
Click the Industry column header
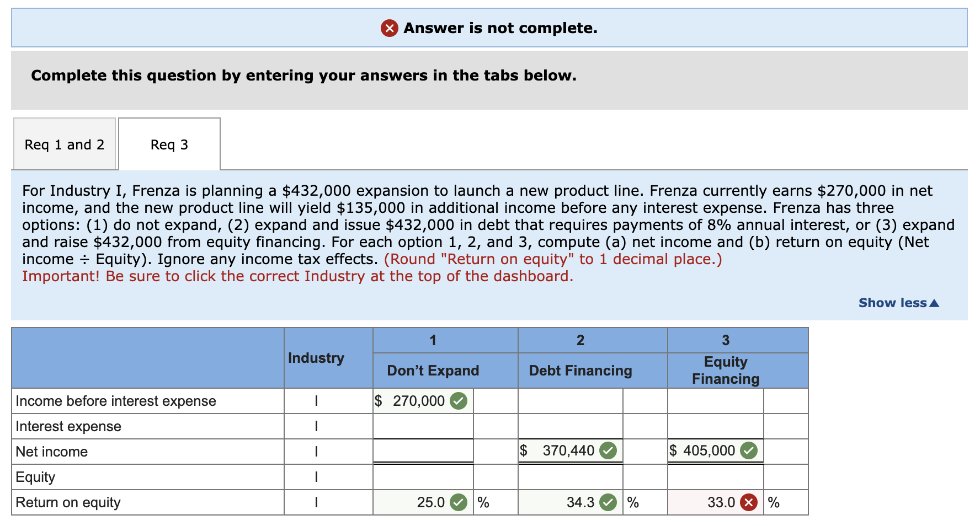tap(316, 357)
